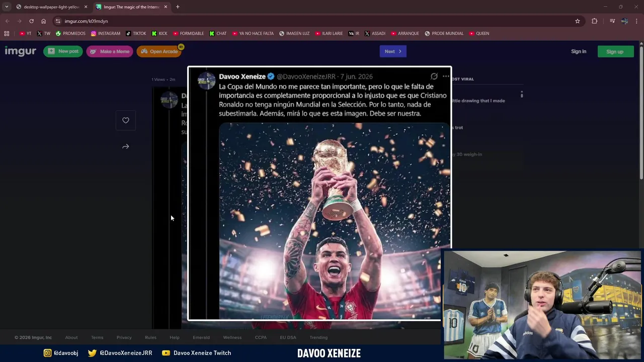This screenshot has width=644, height=362.
Task: Switch to the desktop-wallpaper-light-yellow tab
Action: tap(52, 7)
